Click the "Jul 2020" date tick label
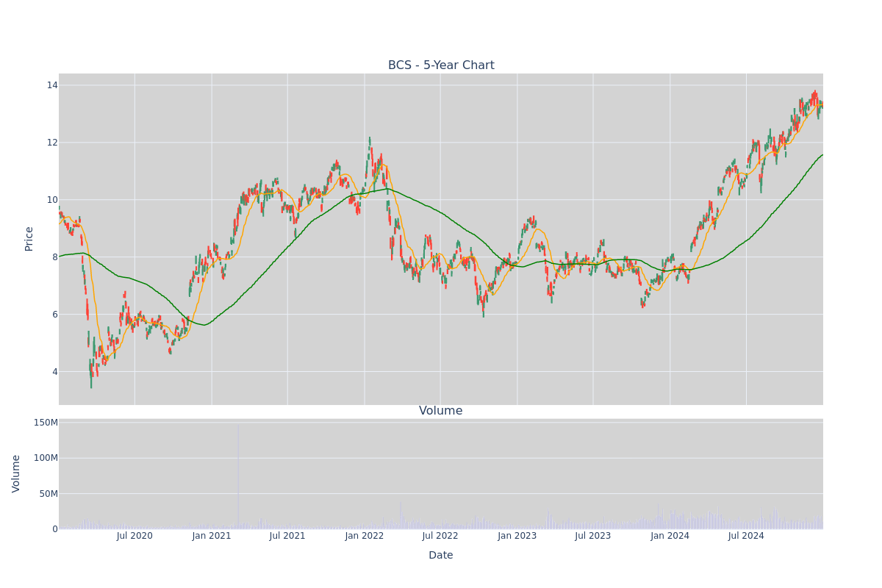 point(135,536)
